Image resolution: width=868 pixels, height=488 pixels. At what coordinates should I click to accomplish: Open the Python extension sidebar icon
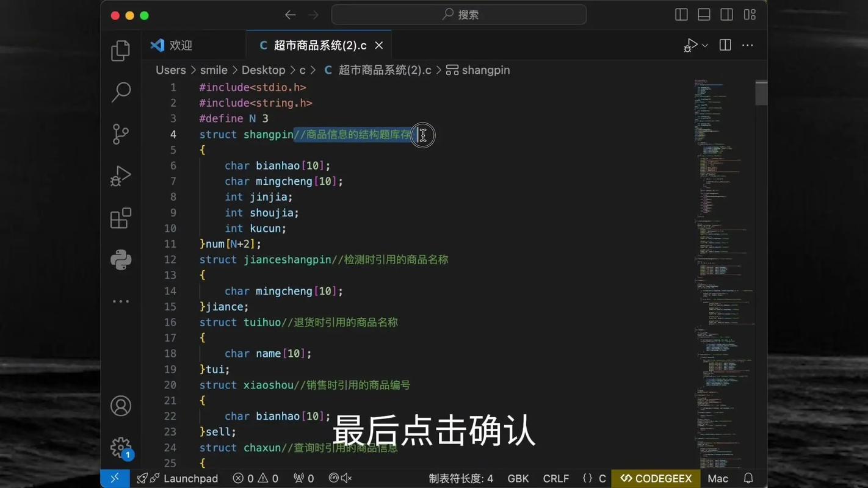pos(121,260)
